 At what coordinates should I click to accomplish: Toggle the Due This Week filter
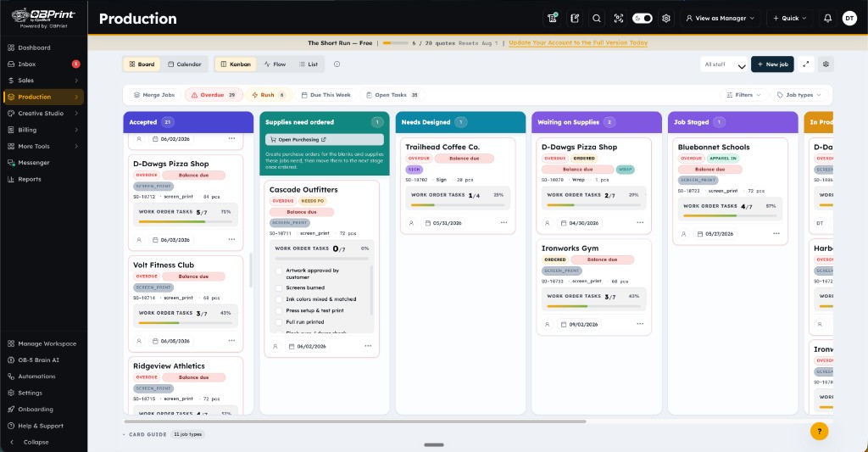pyautogui.click(x=325, y=95)
